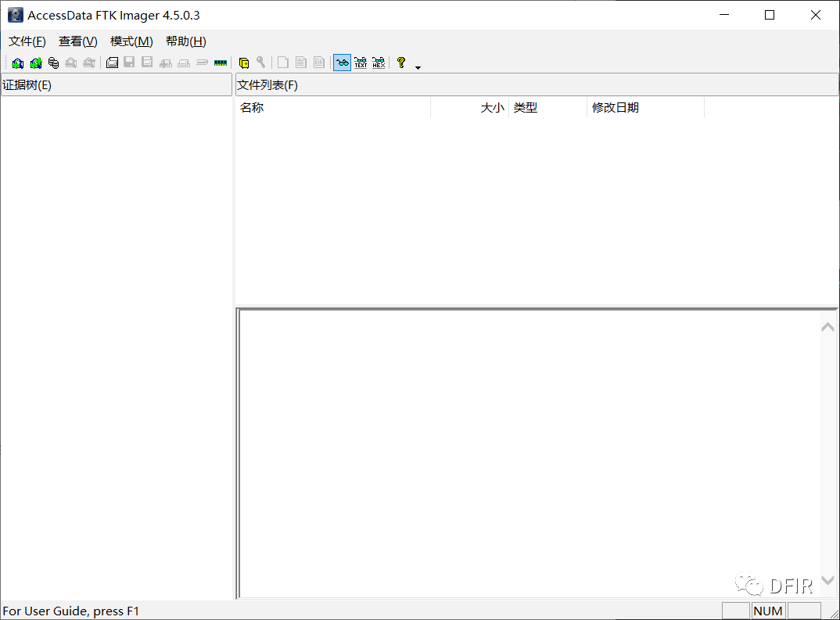This screenshot has width=840, height=620.
Task: Open the 文件(F) menu
Action: point(27,41)
